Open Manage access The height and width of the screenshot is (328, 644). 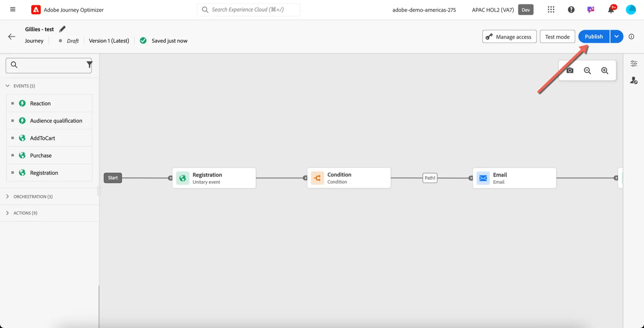[x=509, y=36]
